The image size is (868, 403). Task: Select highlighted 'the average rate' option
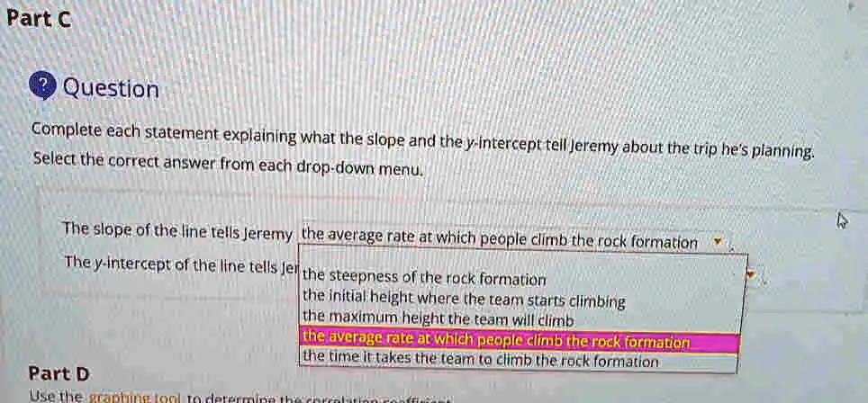[x=520, y=341]
